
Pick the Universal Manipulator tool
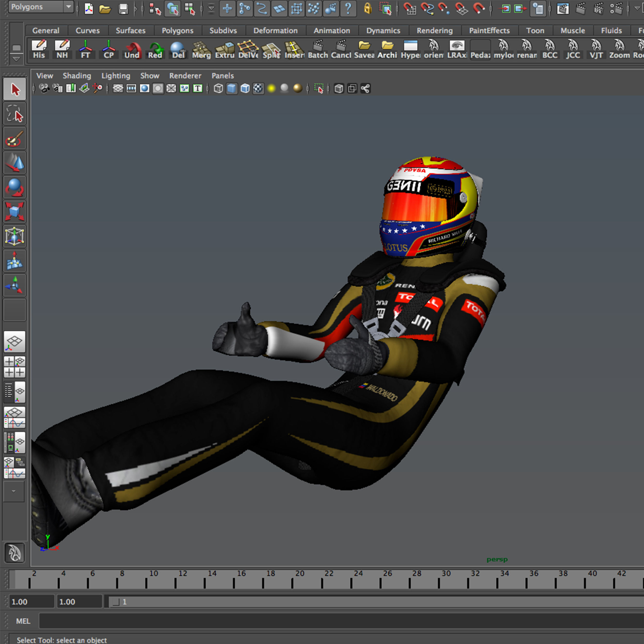tap(15, 236)
